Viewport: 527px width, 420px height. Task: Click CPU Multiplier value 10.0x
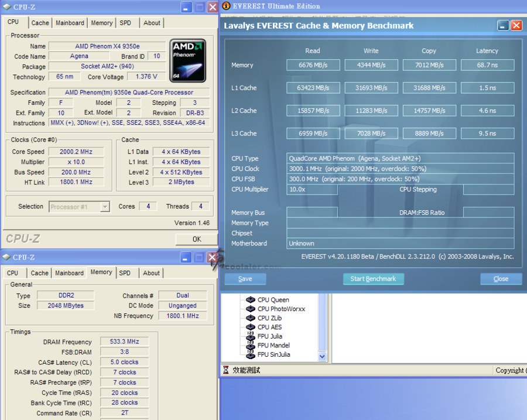tap(312, 189)
